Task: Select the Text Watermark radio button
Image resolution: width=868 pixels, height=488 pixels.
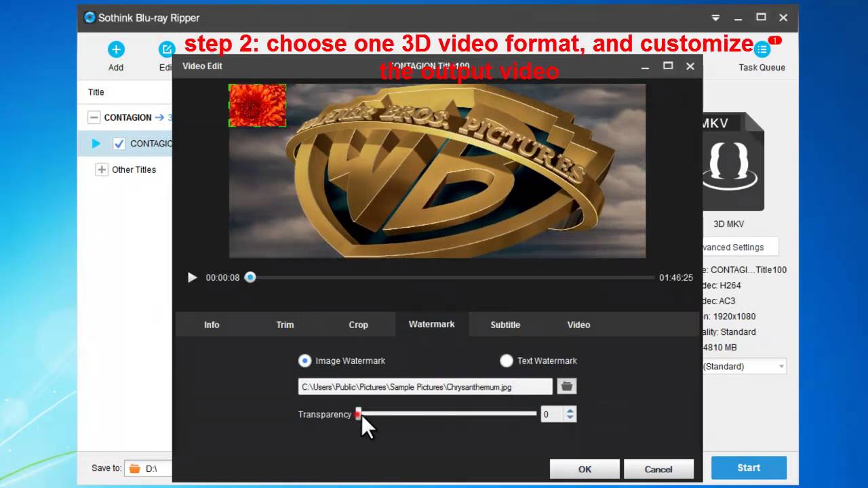Action: (x=506, y=361)
